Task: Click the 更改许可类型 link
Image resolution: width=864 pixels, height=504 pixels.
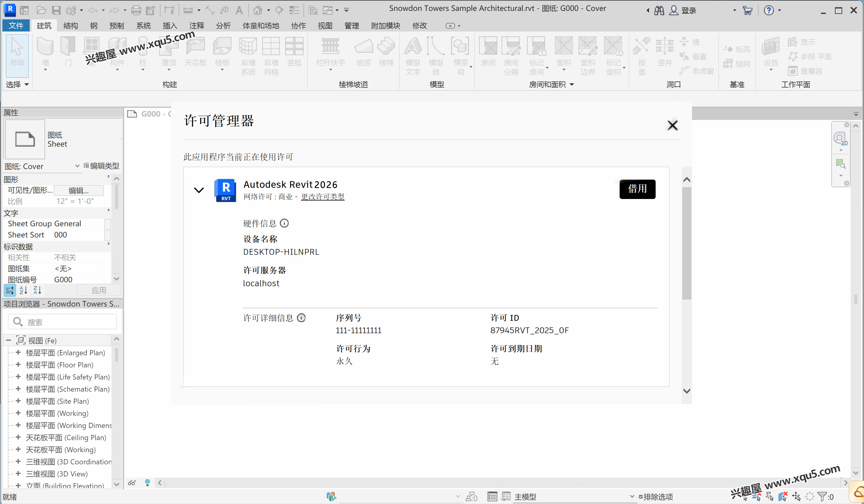Action: pyautogui.click(x=322, y=197)
